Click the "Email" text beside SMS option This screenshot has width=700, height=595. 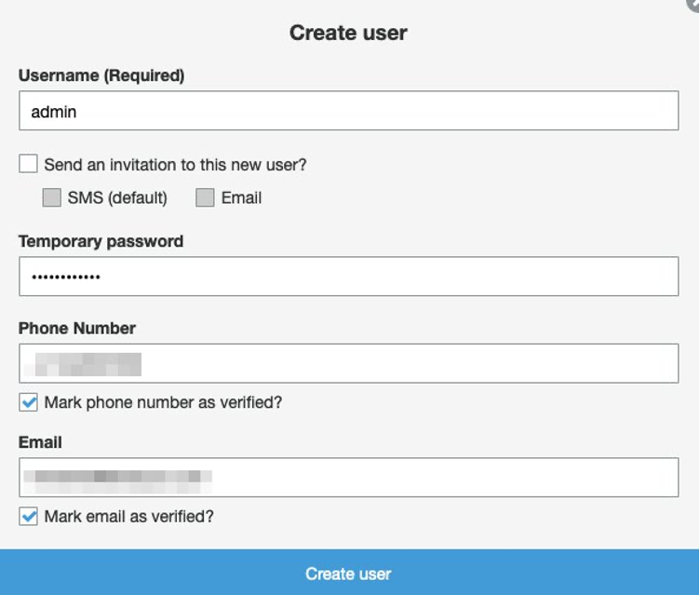(x=241, y=197)
